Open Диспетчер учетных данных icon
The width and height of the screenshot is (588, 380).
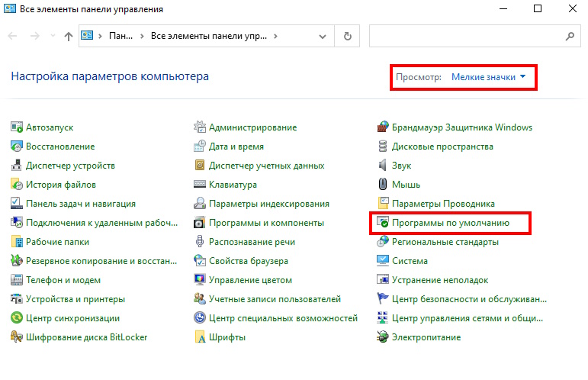click(200, 166)
